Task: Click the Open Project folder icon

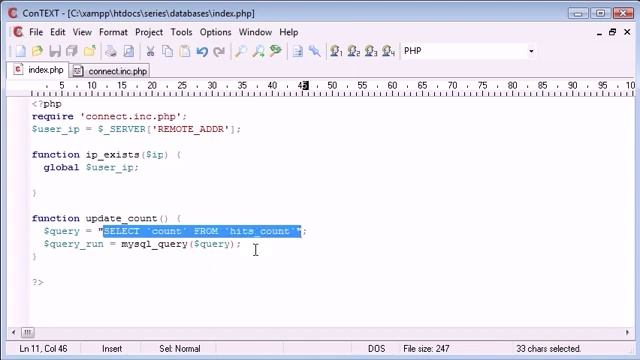Action: point(89,51)
